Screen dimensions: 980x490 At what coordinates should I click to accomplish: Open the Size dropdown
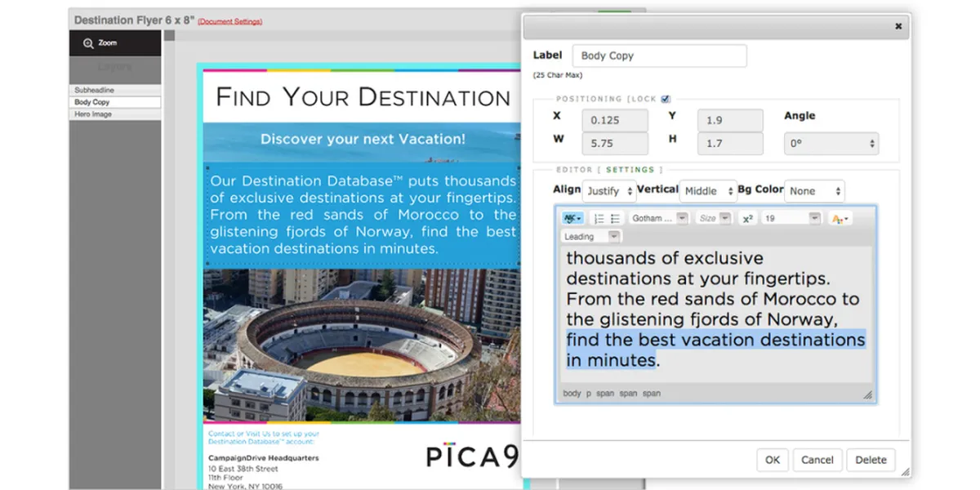point(714,219)
